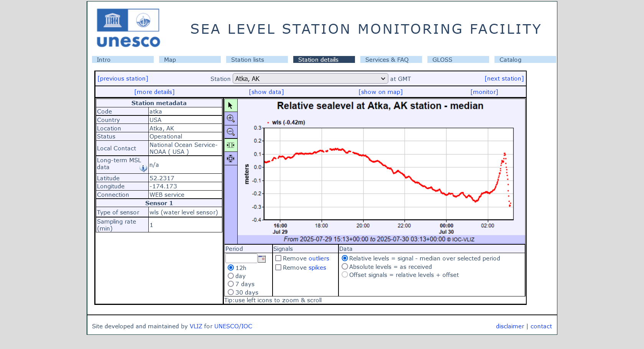Select the 7 days period option
Image resolution: width=644 pixels, height=349 pixels.
tap(231, 284)
